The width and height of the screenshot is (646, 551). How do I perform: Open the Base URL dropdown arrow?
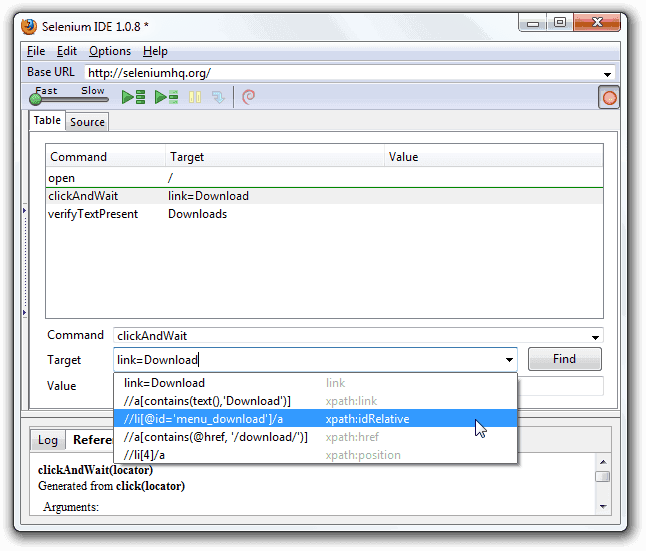607,74
